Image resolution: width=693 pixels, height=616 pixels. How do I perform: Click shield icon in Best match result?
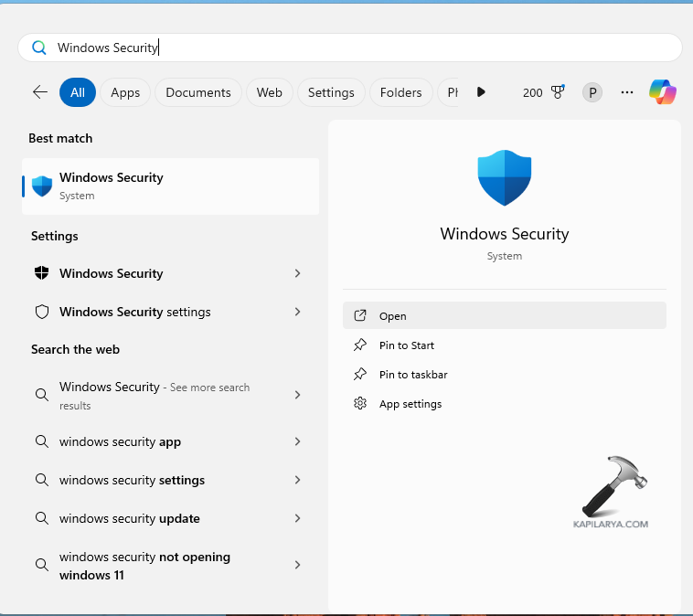[x=42, y=186]
